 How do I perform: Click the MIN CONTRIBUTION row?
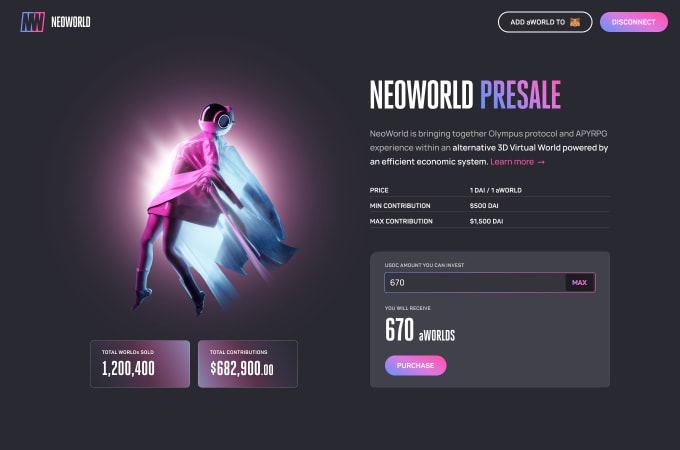(x=489, y=205)
